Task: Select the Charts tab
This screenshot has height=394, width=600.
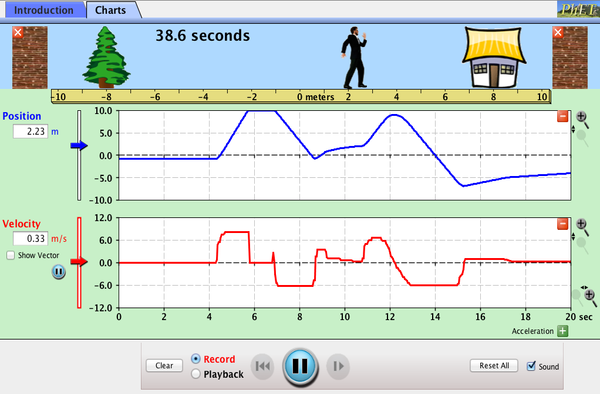Action: point(111,10)
